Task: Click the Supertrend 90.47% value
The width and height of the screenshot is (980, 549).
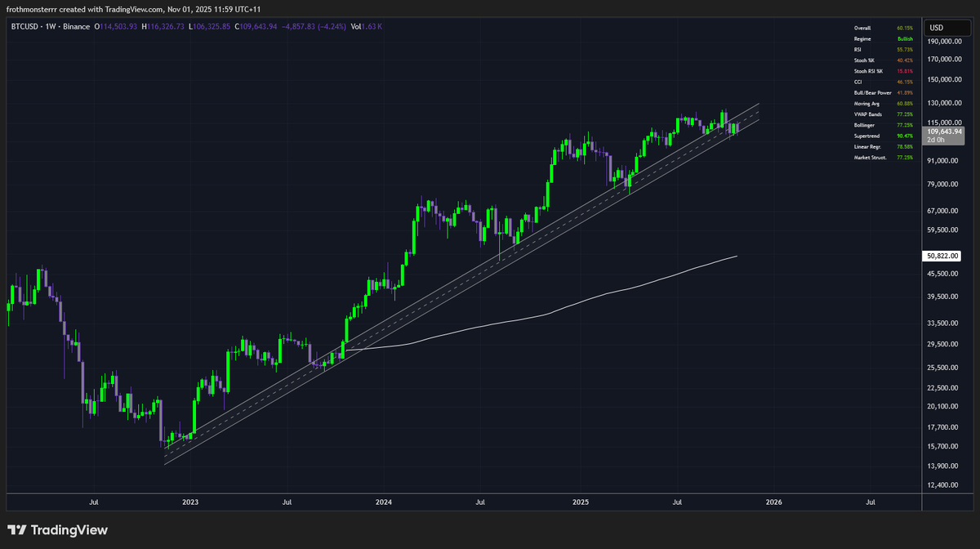Action: point(906,135)
